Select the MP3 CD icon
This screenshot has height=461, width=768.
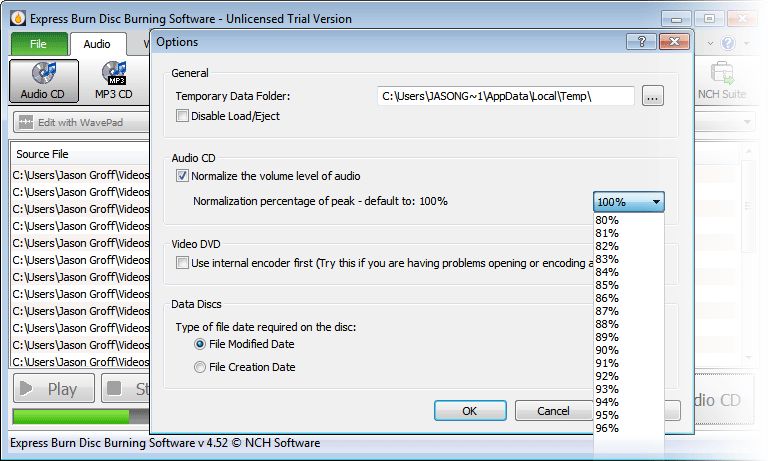[113, 74]
